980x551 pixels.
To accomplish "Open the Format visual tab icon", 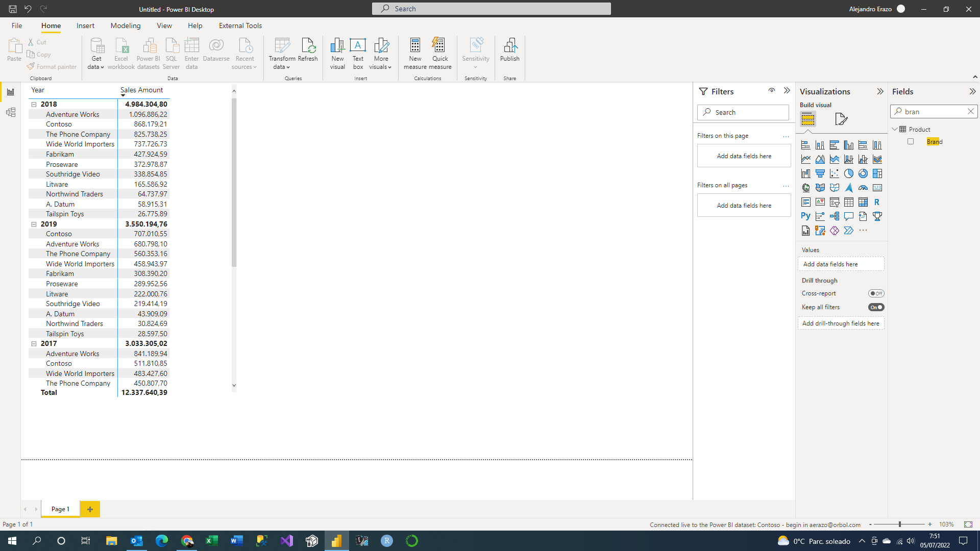I will (x=841, y=119).
